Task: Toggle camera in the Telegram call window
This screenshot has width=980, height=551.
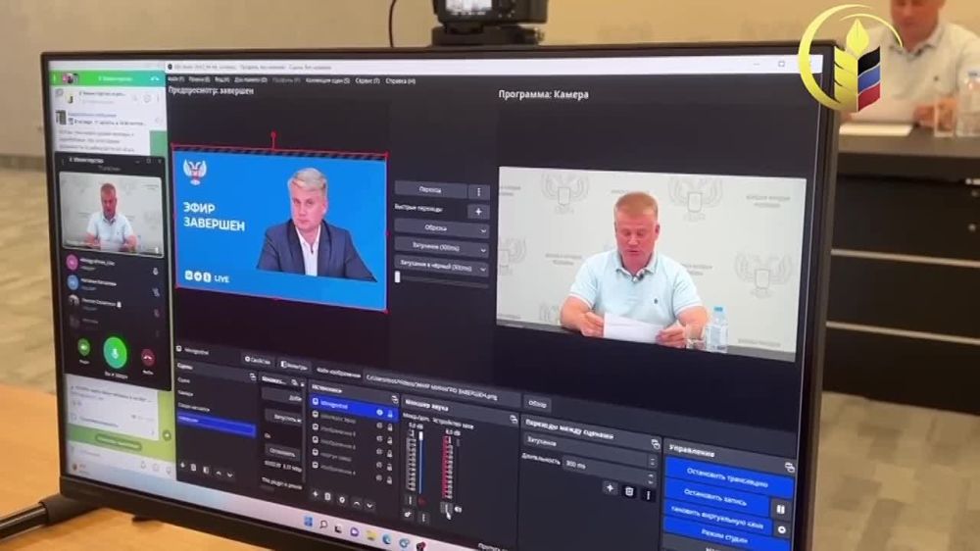Action: [x=83, y=347]
